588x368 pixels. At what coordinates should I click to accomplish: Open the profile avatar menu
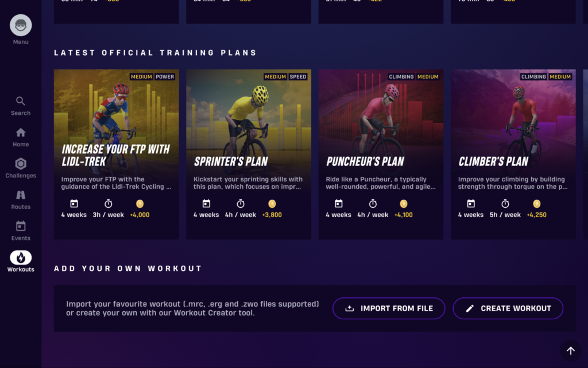click(21, 25)
